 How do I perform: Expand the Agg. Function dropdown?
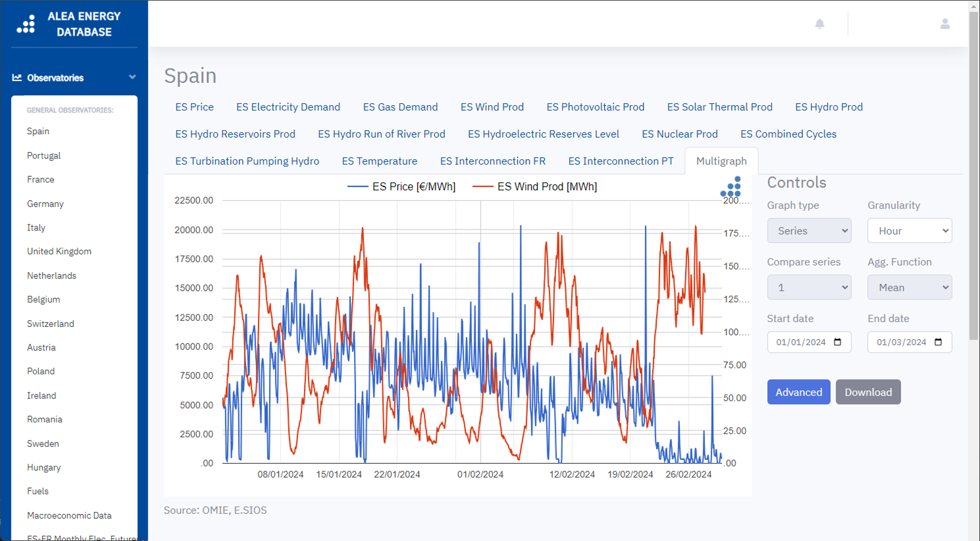point(909,288)
